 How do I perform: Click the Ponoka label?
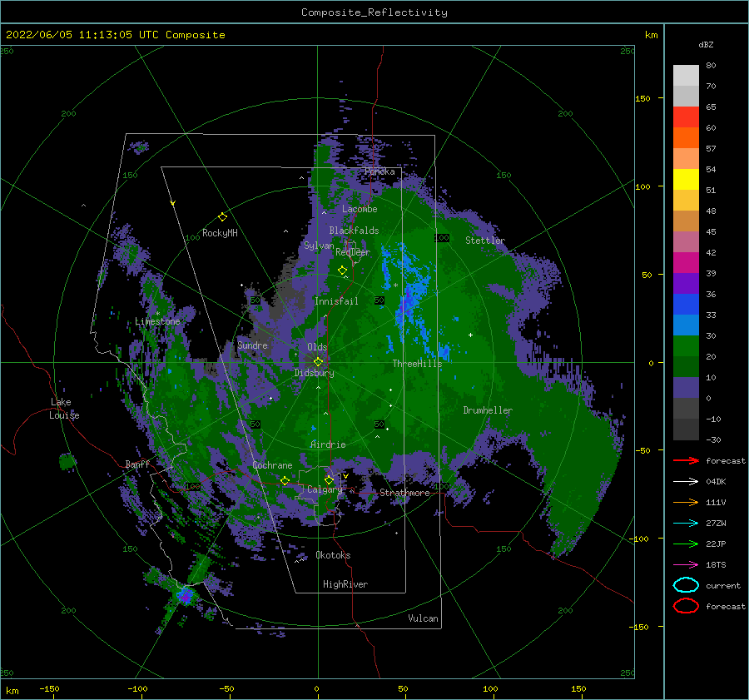(379, 171)
